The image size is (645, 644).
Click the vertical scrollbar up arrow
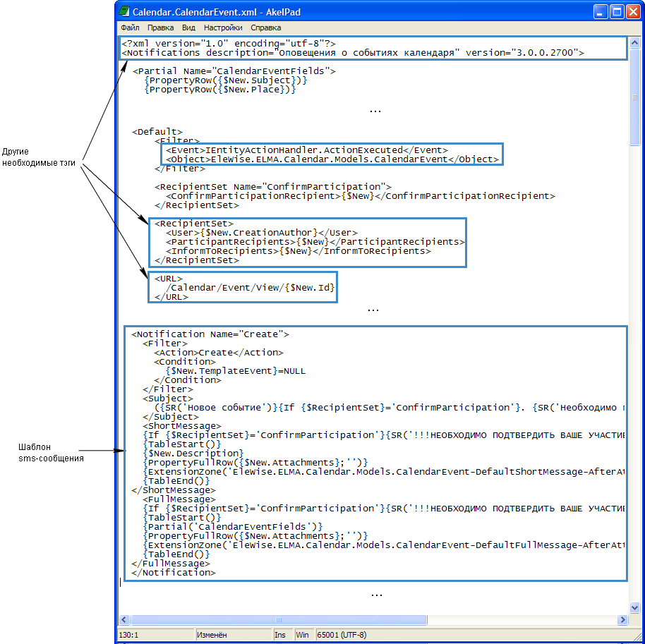click(635, 41)
